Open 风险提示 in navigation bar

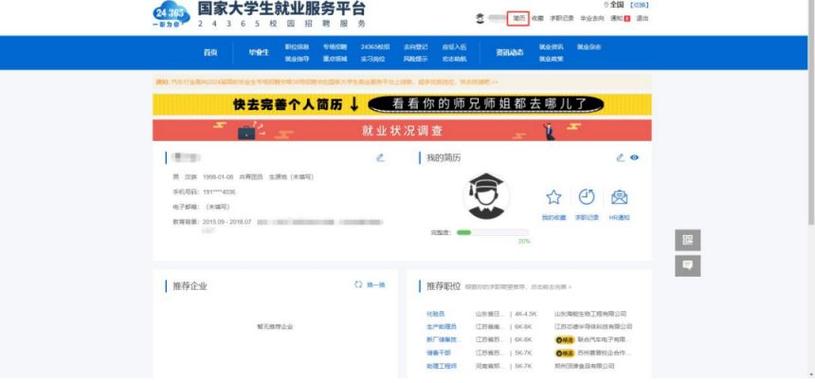(415, 59)
